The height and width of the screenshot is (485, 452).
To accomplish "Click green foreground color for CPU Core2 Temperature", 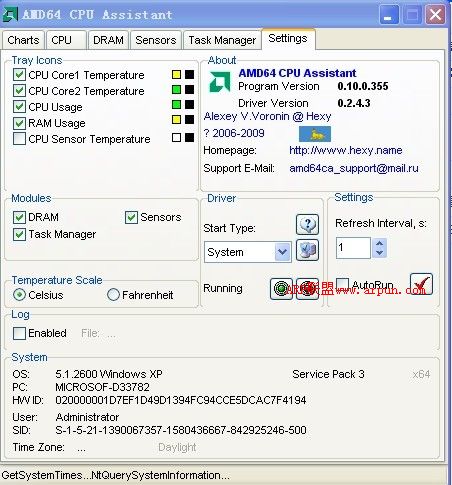I will pos(176,89).
